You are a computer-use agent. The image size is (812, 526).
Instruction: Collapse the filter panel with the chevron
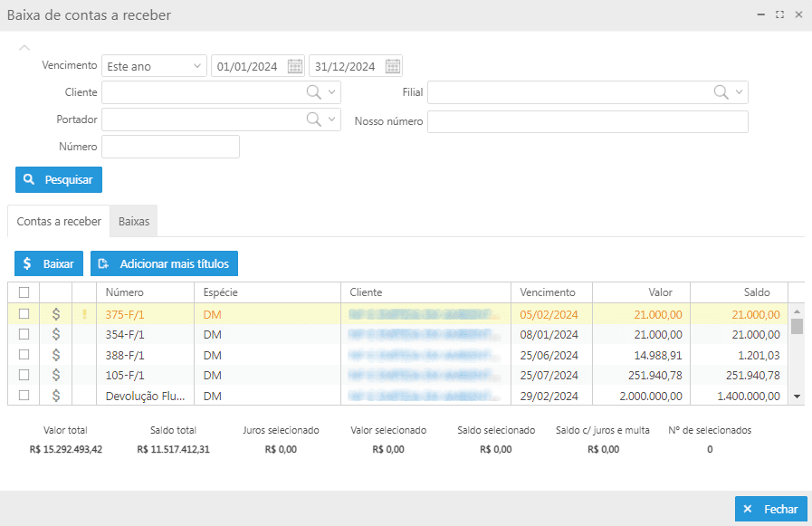(24, 47)
